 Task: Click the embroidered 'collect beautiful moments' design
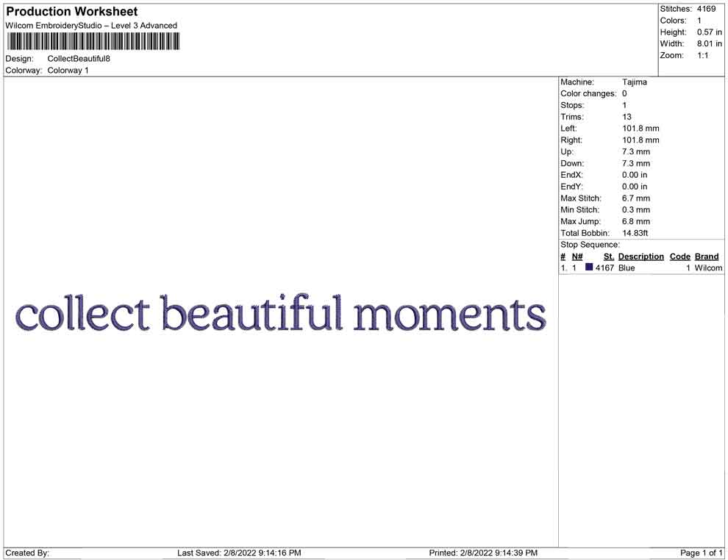coord(280,313)
